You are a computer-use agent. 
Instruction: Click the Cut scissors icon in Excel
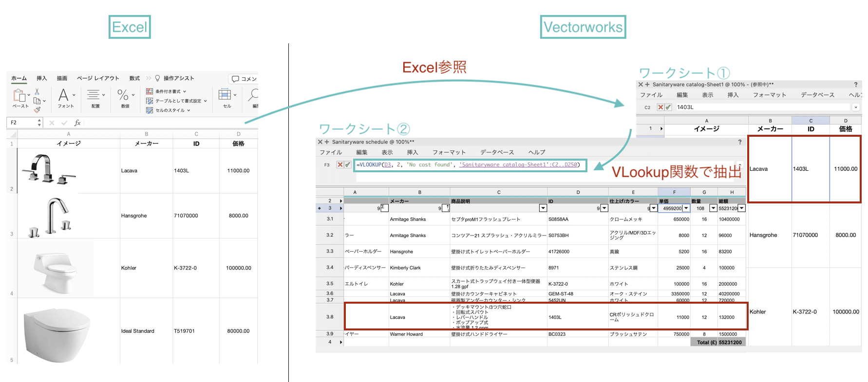tap(37, 91)
